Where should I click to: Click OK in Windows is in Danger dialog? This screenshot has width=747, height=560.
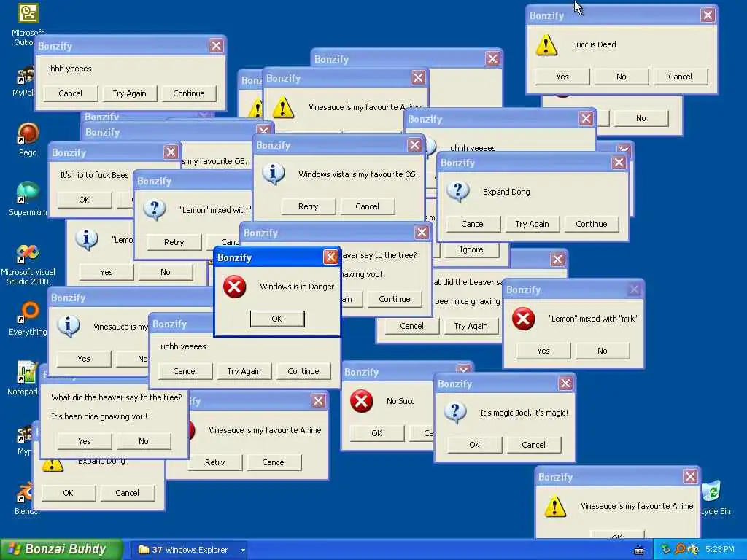[276, 319]
